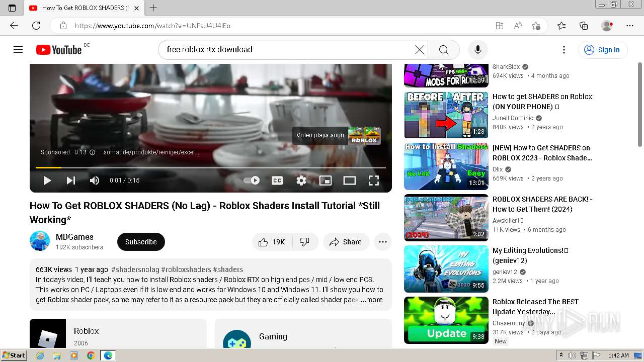Submit search with magnifying glass button
The height and width of the screenshot is (362, 644).
tap(443, 49)
